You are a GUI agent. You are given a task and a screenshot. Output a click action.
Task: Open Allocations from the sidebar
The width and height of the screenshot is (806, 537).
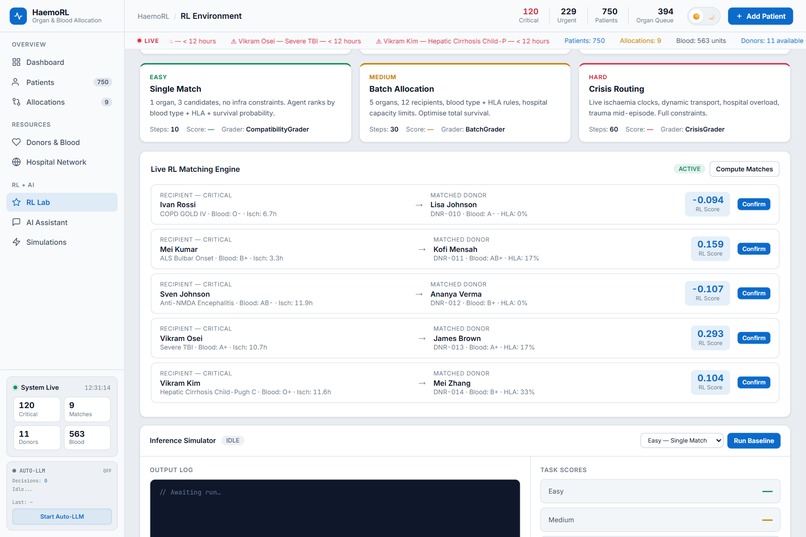tap(62, 102)
